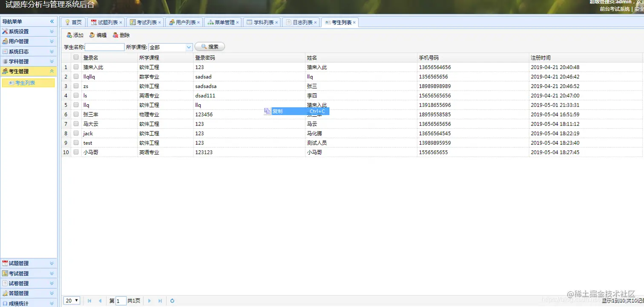The height and width of the screenshot is (307, 644).
Task: Close the 学科列表 tab
Action: 276,23
